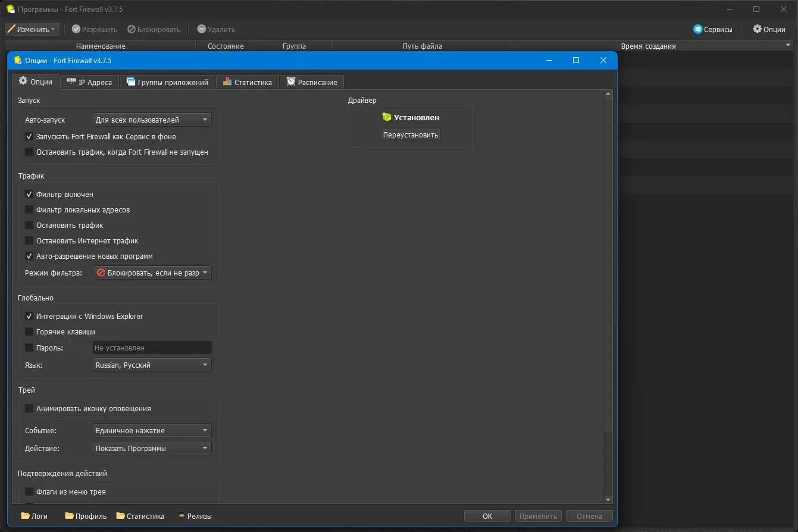Click the Отмена button
Image resolution: width=798 pixels, height=532 pixels.
click(589, 516)
